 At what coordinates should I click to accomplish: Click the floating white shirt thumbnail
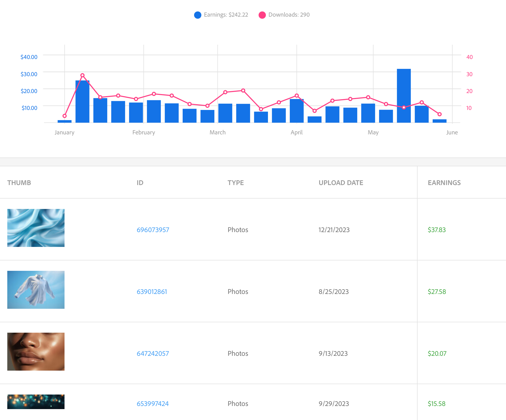pyautogui.click(x=36, y=290)
